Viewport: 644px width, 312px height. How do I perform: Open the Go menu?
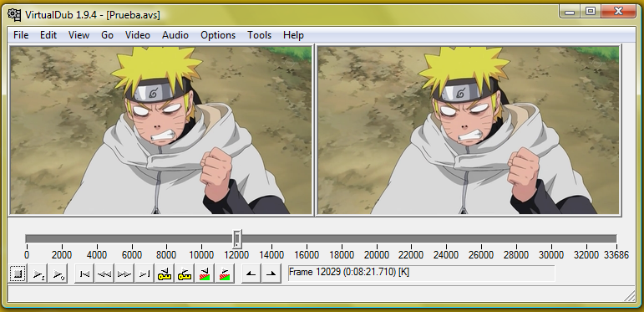[107, 35]
